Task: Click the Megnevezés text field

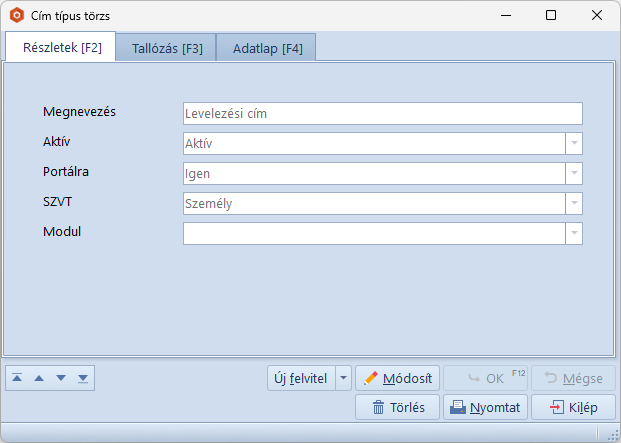Action: 382,113
